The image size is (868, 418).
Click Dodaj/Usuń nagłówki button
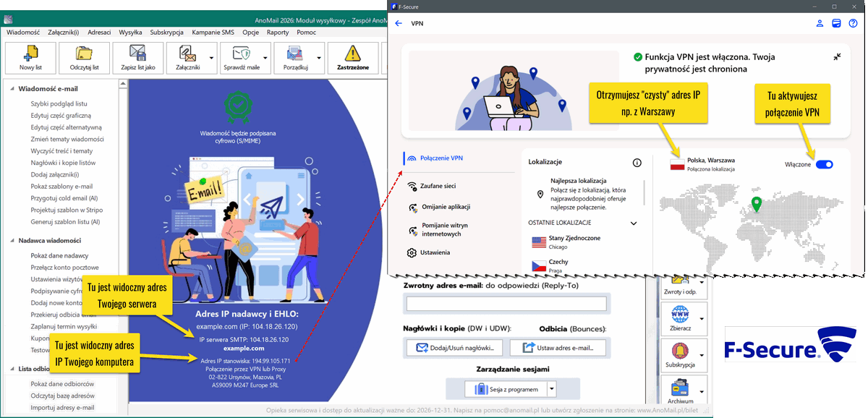click(455, 348)
